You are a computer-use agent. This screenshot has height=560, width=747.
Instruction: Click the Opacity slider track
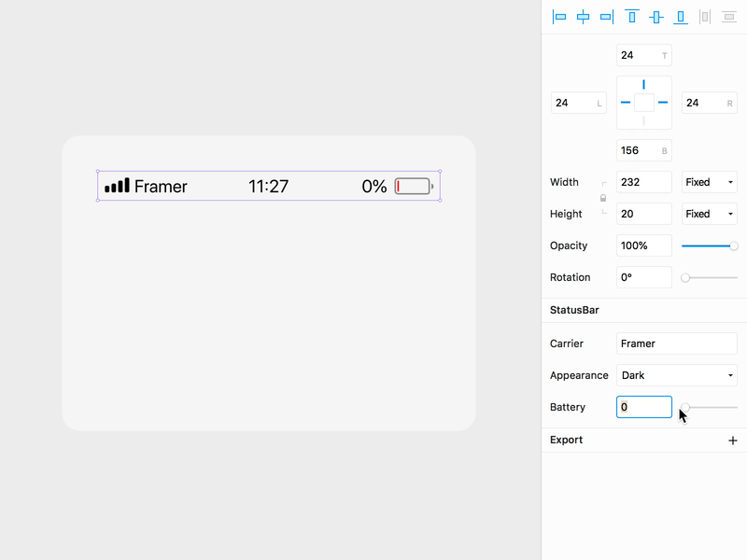point(707,245)
